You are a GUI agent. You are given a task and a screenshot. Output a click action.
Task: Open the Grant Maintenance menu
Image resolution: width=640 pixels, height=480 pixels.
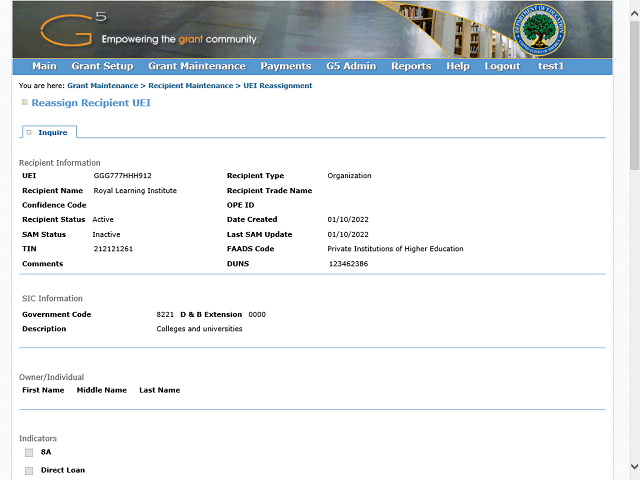197,66
